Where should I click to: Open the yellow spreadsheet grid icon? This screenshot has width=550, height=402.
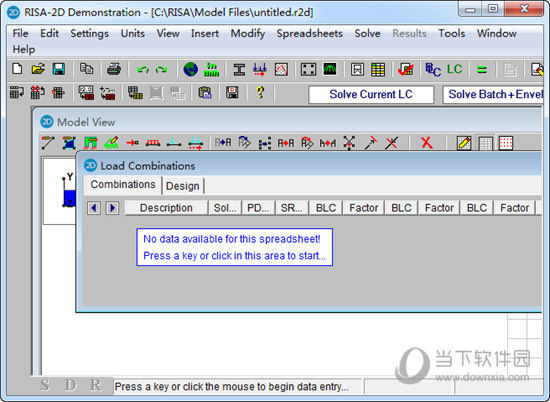[x=378, y=69]
